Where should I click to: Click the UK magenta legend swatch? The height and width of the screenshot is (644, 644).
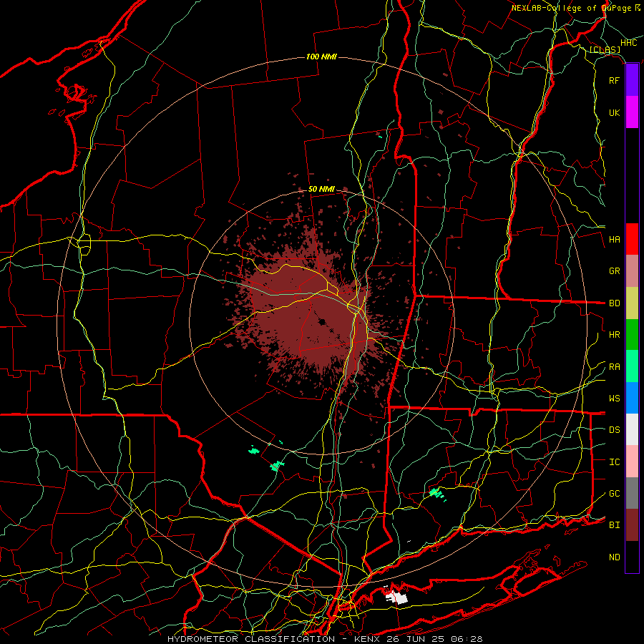(x=632, y=112)
